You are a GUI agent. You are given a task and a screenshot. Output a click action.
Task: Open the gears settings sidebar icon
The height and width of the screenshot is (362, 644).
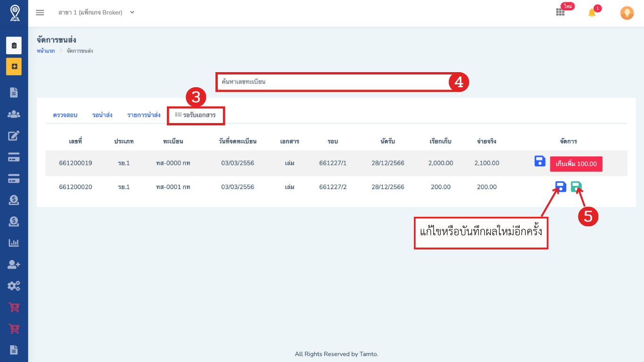14,286
